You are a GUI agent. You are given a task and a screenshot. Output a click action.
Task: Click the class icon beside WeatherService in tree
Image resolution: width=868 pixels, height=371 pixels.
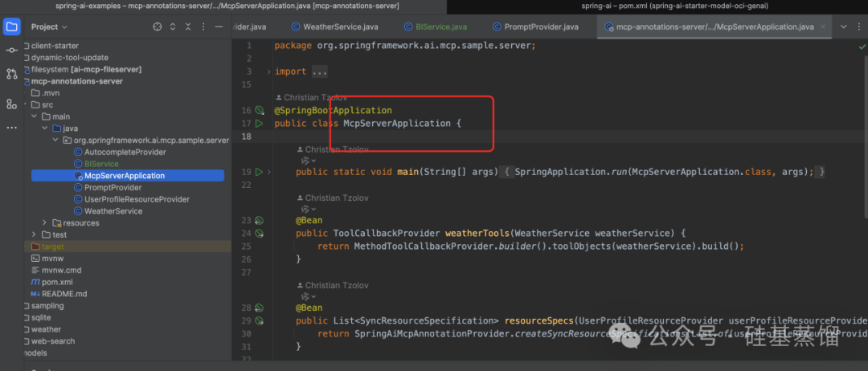pos(78,211)
